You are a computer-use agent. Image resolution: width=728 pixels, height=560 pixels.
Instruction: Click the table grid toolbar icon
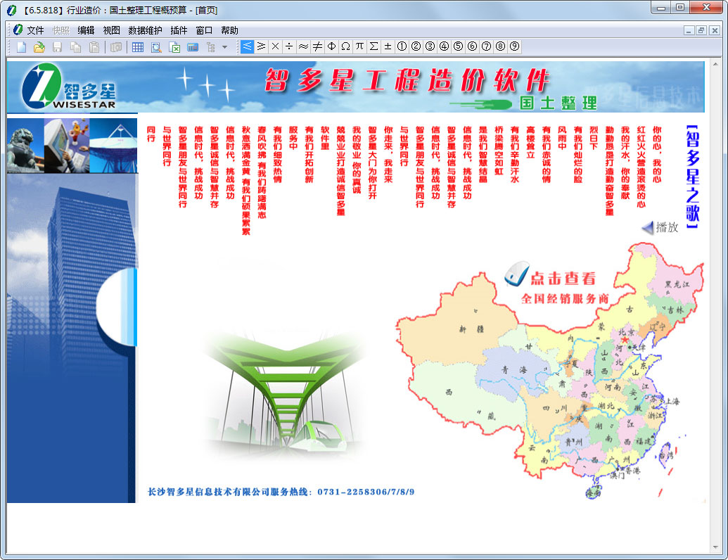pos(138,47)
